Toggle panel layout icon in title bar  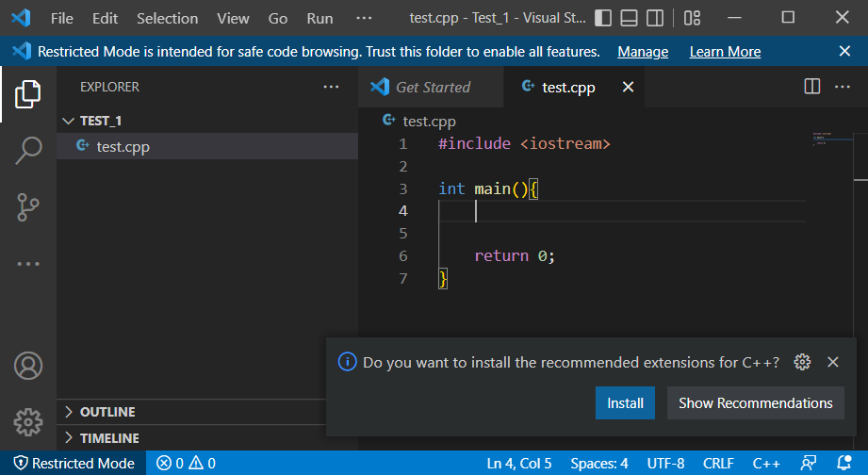[x=629, y=18]
